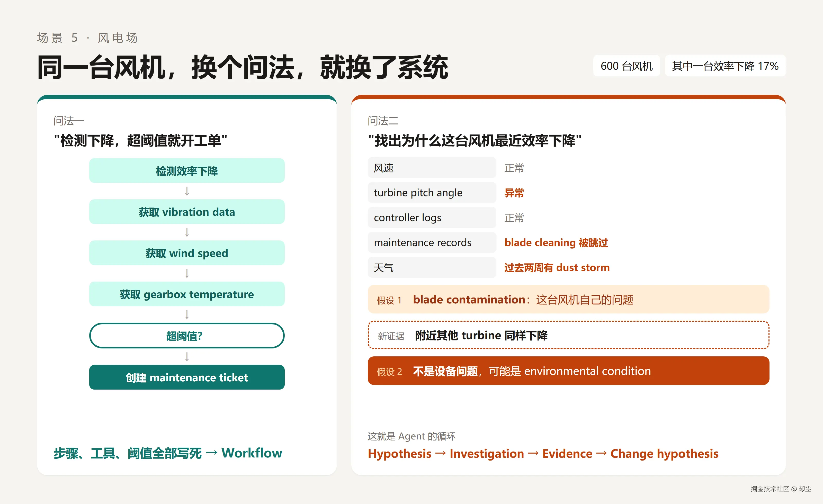Click the '异常' status text
This screenshot has height=504, width=823.
(514, 193)
